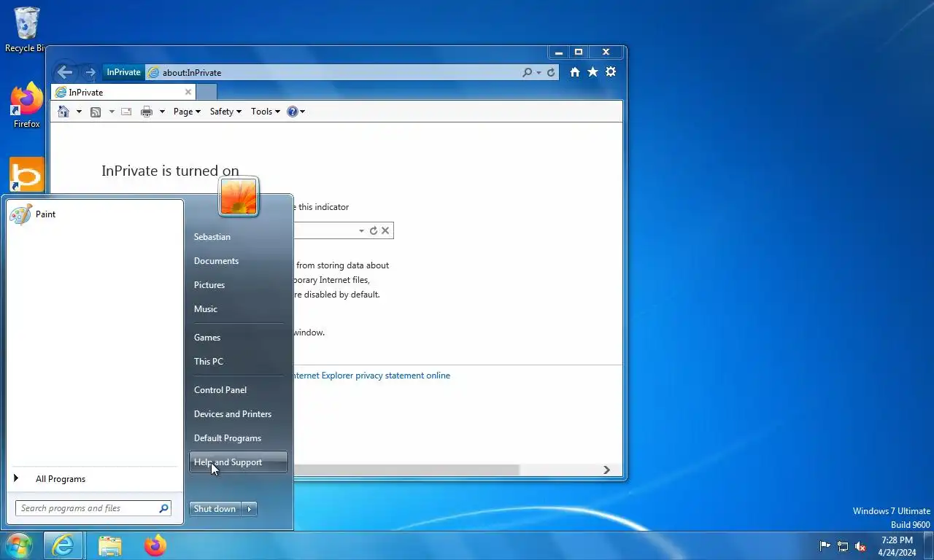Open the Tools menu
The width and height of the screenshot is (934, 560).
(x=266, y=112)
